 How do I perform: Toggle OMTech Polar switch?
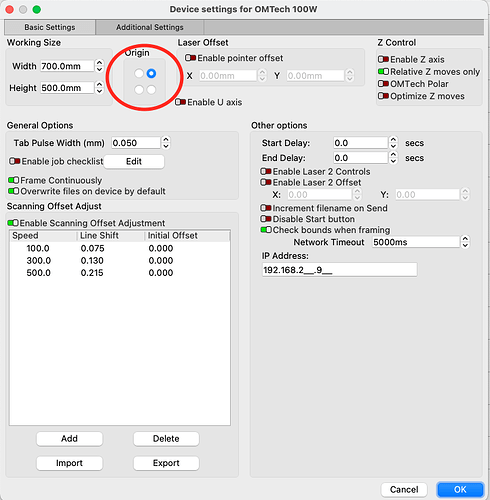(x=383, y=84)
